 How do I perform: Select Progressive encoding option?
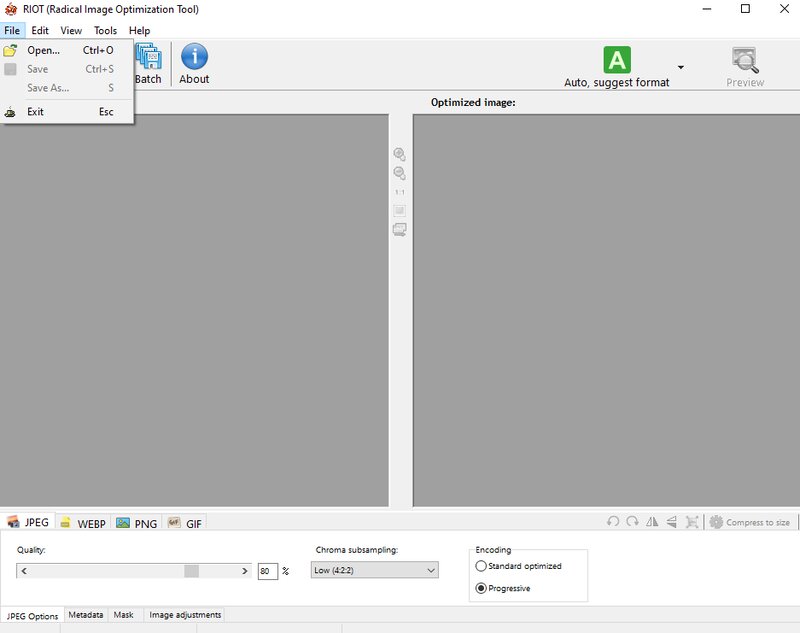481,588
